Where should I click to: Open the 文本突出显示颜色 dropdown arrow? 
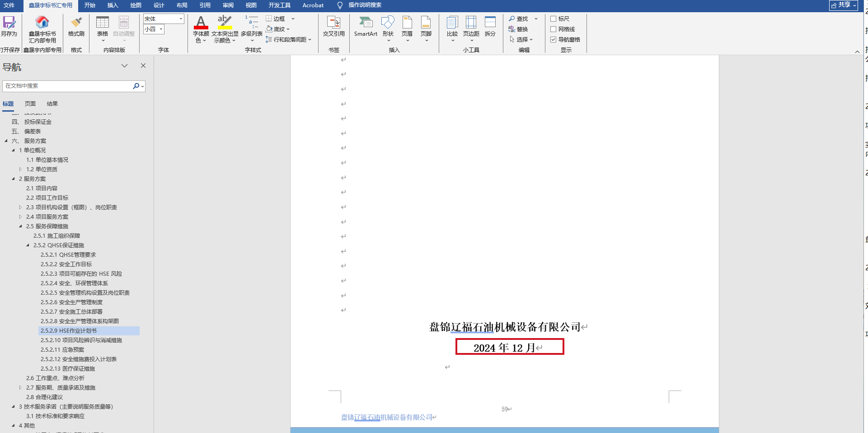point(234,41)
